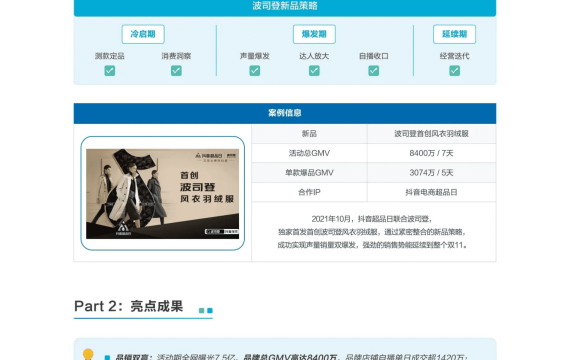
Task: Click the 爆发期 stage label
Action: pyautogui.click(x=314, y=34)
